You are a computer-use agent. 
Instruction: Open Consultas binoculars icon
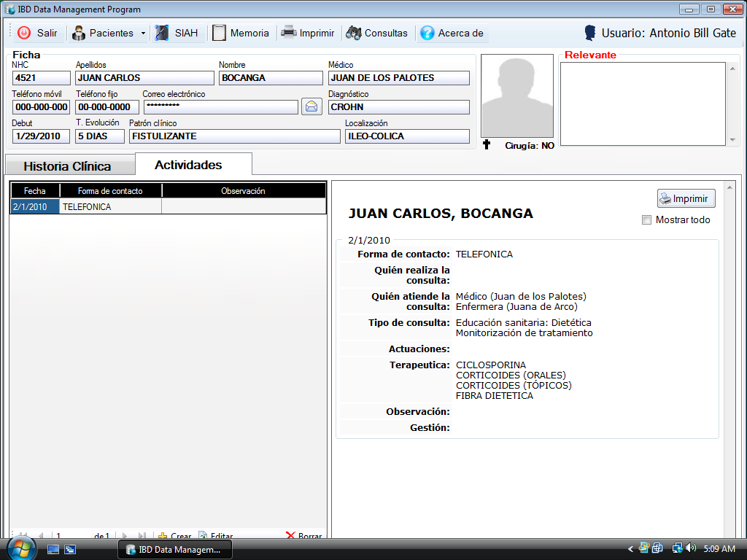(x=355, y=33)
